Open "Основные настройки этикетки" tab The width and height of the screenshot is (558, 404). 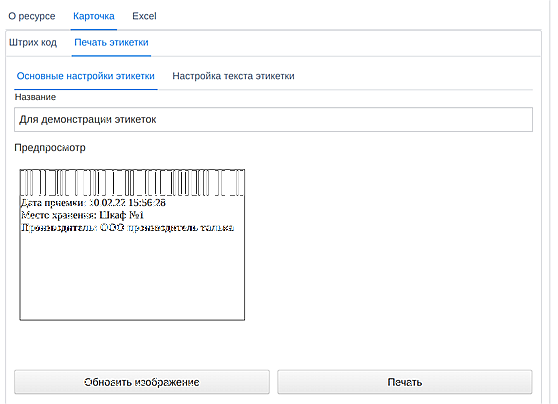(86, 76)
